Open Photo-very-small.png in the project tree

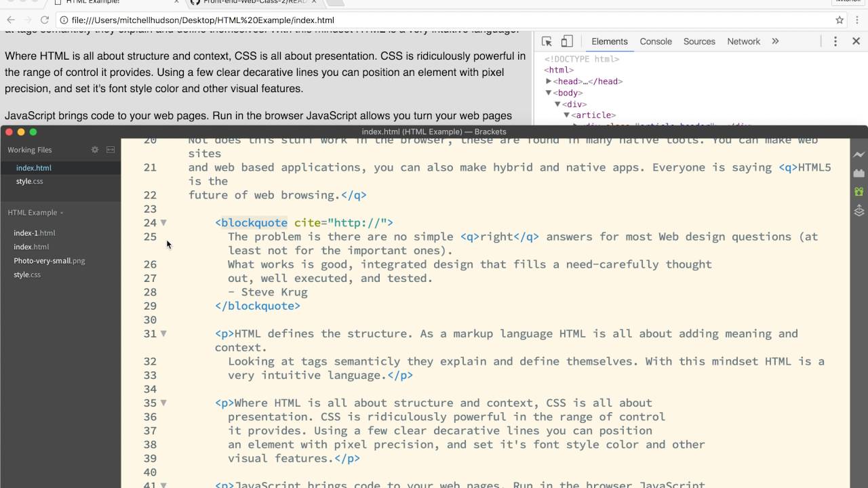click(50, 261)
